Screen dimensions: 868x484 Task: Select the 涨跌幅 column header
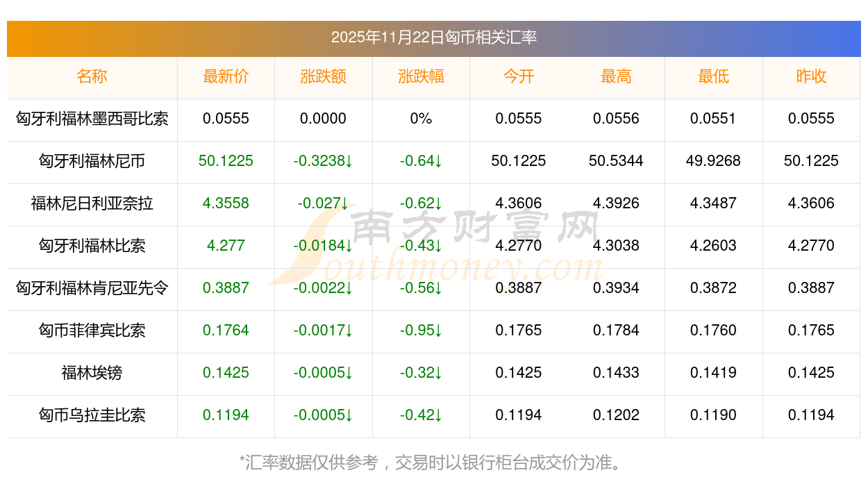(421, 76)
